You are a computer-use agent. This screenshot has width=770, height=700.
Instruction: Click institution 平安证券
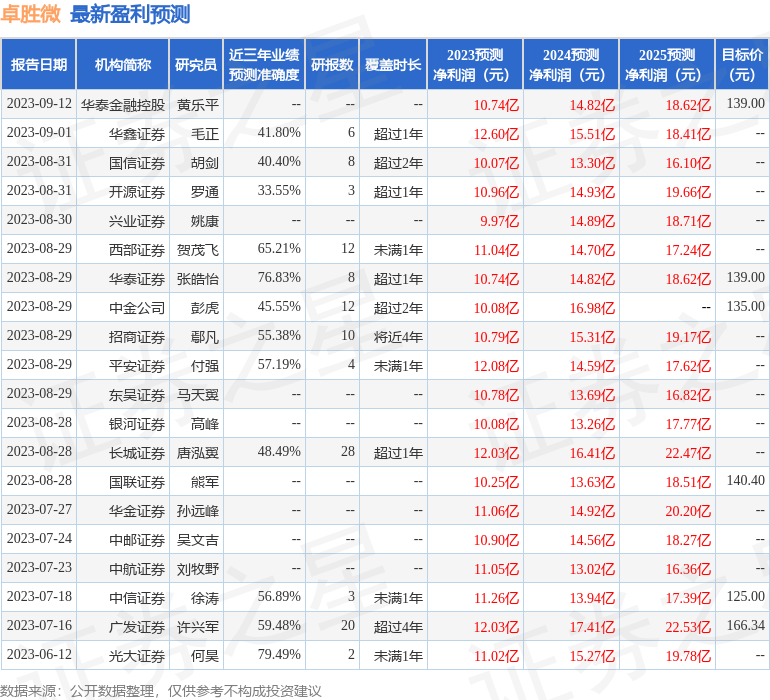point(137,366)
